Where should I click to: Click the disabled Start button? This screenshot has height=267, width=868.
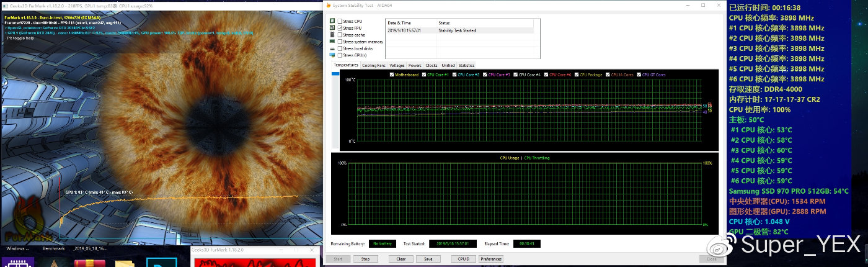(338, 259)
